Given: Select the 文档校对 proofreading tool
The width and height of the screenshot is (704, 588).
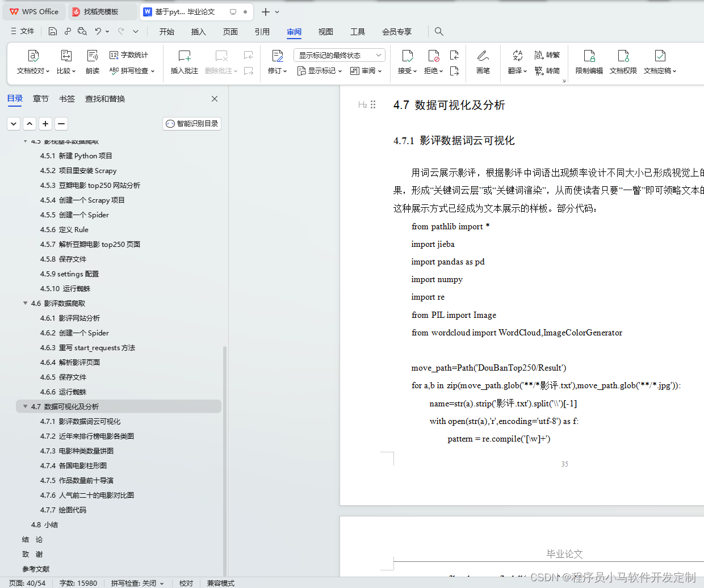Looking at the screenshot, I should pyautogui.click(x=32, y=62).
